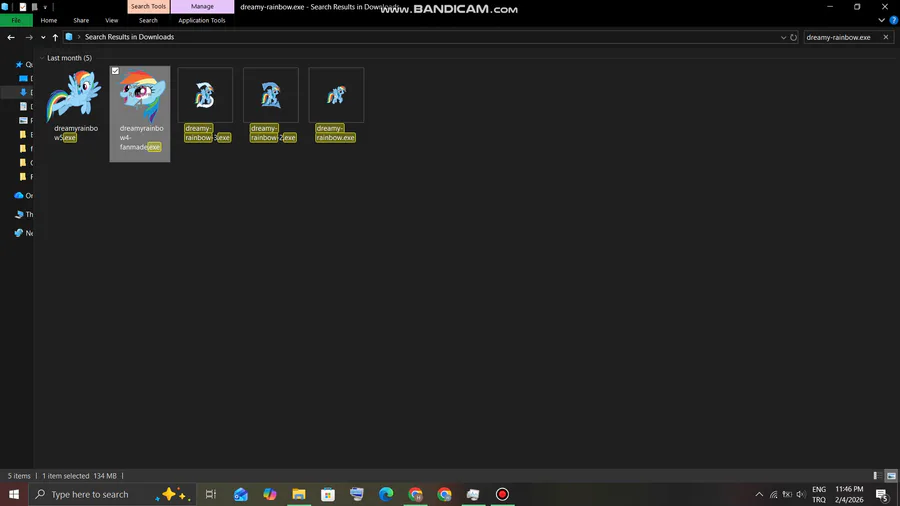
Task: Click the forward navigation arrow
Action: click(x=29, y=37)
